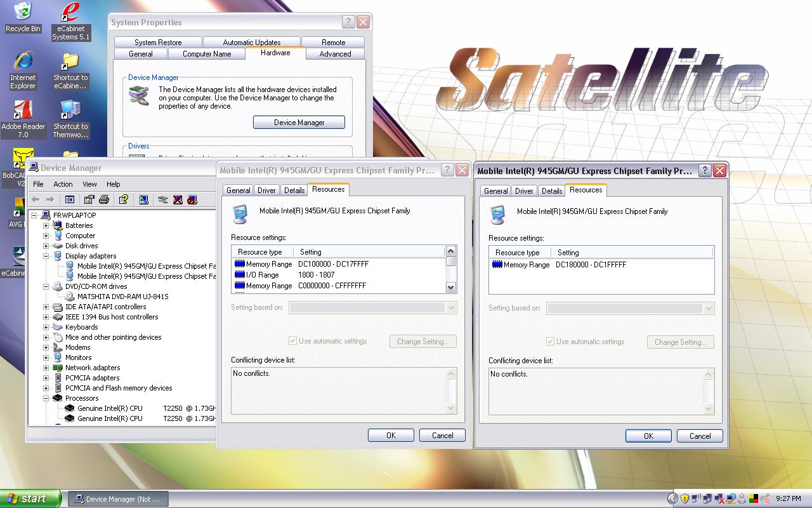Expand the Keyboards node
This screenshot has width=812, height=508.
click(46, 327)
